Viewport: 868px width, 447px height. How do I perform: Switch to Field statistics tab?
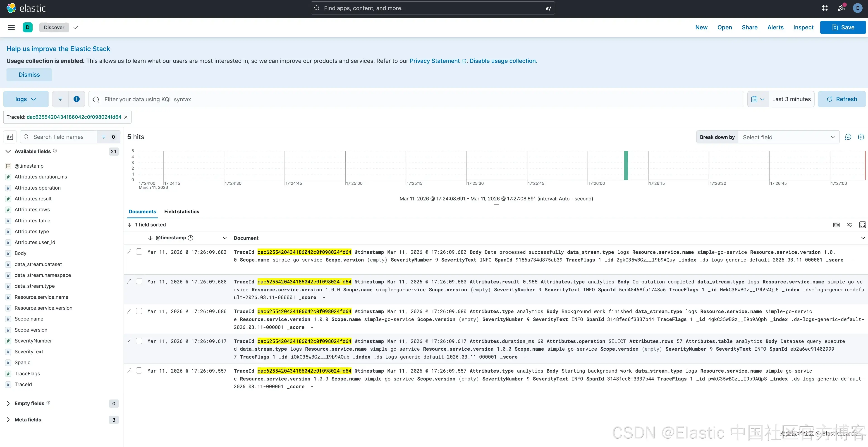tap(182, 212)
